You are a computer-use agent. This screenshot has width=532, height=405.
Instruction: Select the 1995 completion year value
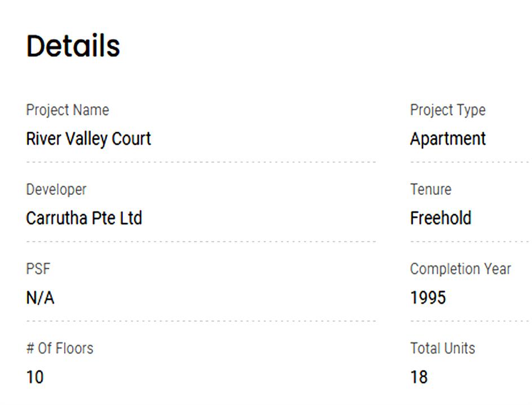pos(428,298)
